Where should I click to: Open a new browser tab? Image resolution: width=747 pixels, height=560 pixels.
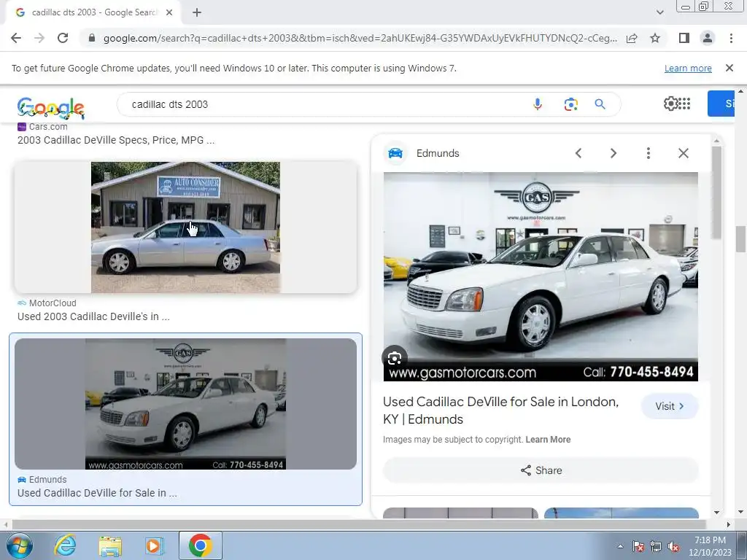tap(197, 12)
